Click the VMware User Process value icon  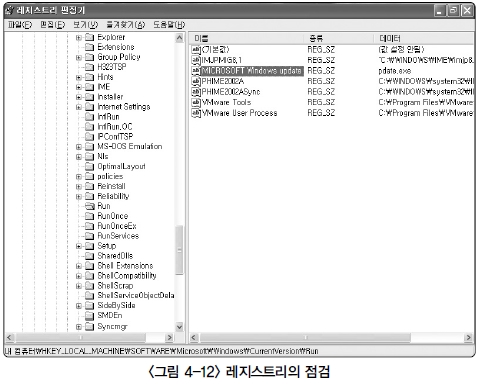coord(196,113)
